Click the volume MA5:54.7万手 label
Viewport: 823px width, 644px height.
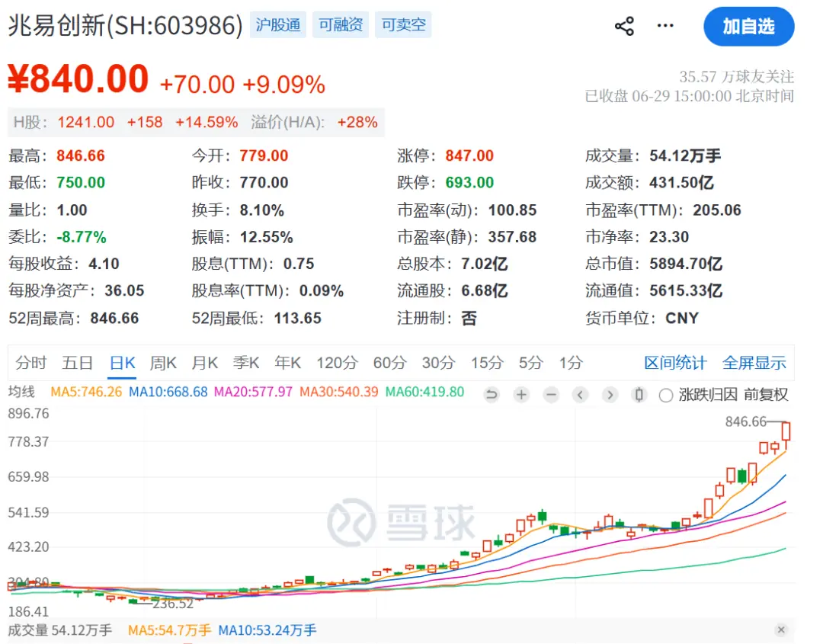coord(169,630)
